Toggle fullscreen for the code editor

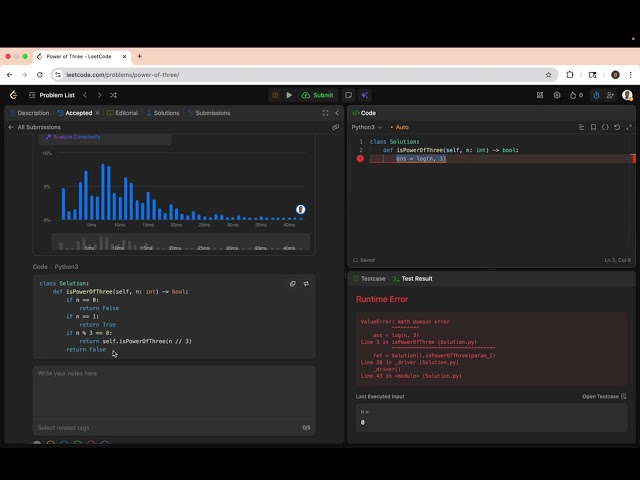(629, 127)
